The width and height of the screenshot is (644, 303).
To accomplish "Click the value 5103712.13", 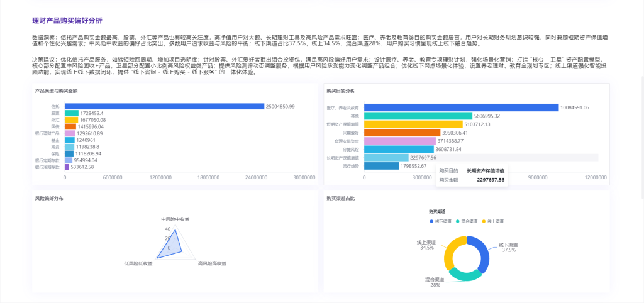I will tap(477, 124).
